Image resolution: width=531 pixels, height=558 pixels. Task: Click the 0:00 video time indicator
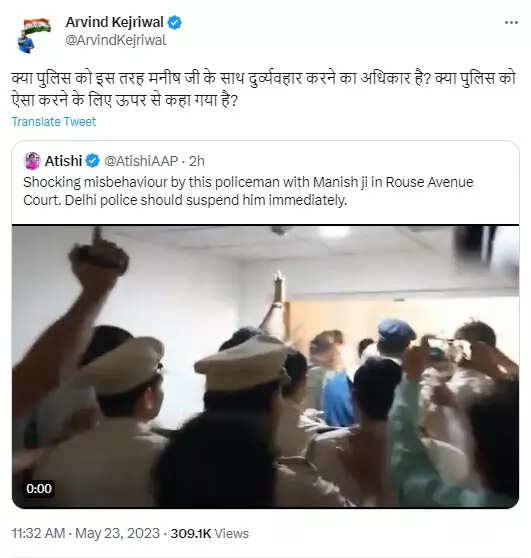click(39, 489)
